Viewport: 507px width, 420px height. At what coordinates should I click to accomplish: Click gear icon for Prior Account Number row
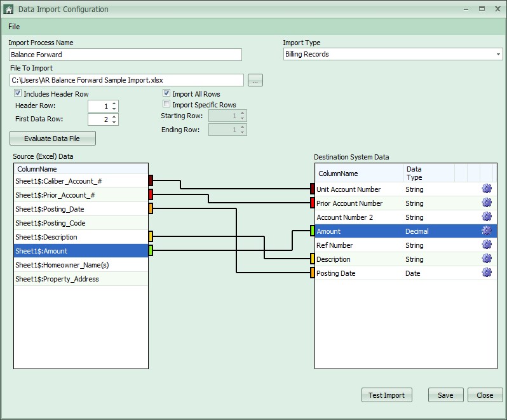[x=487, y=203]
